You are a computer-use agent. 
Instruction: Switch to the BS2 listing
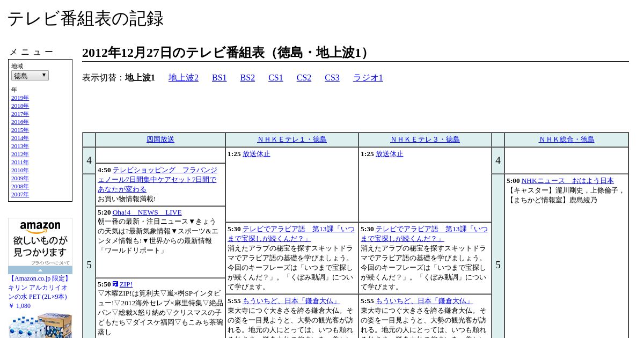click(247, 78)
